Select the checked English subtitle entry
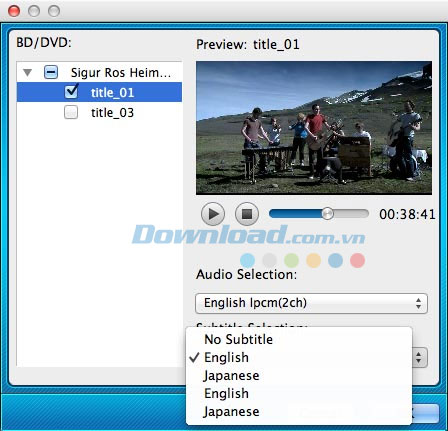The image size is (448, 431). coord(226,357)
